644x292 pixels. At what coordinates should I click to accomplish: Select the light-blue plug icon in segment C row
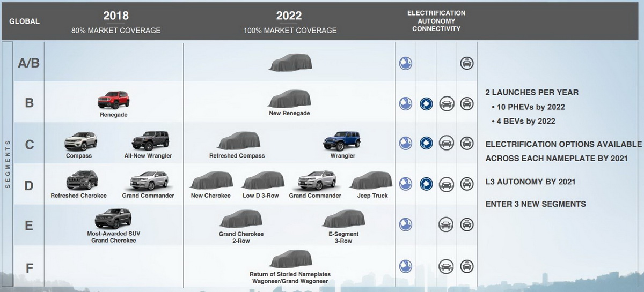click(x=405, y=143)
